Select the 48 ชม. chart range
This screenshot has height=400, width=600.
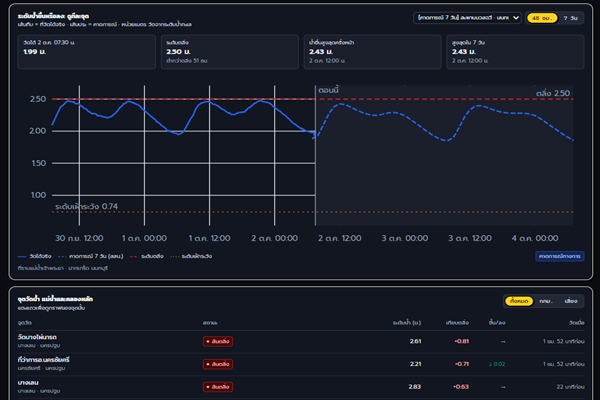542,18
